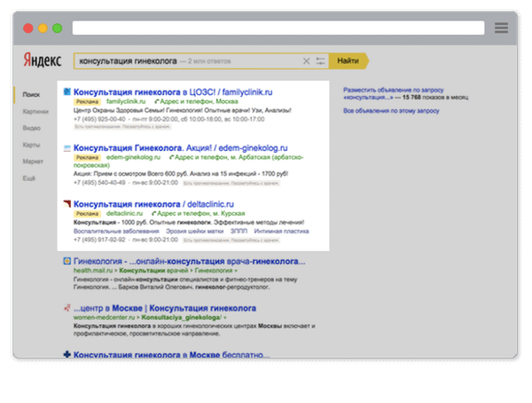This screenshot has height=403, width=532.
Task: Open Эрозия шейки матки sitelink
Action: click(x=195, y=231)
